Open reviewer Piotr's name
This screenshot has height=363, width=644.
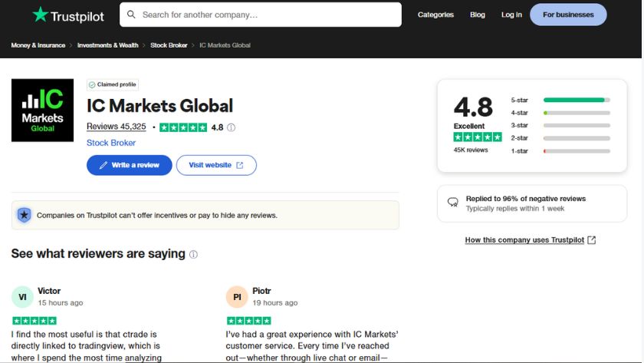coord(261,291)
